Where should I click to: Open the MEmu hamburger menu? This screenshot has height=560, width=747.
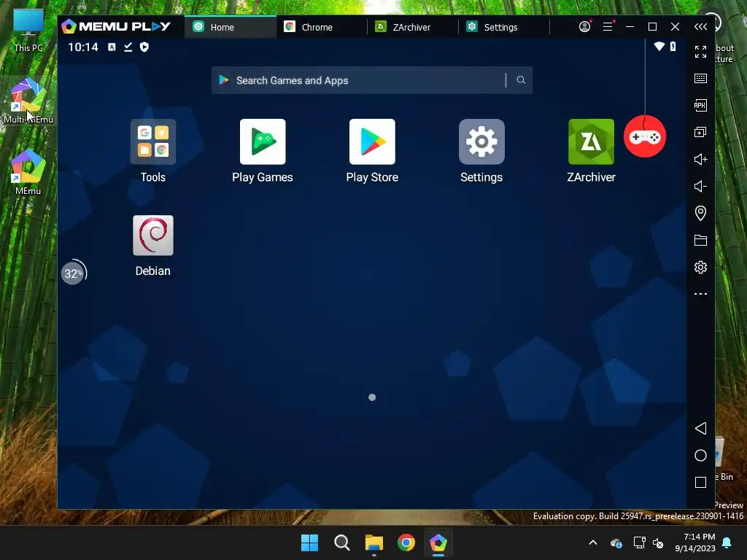pyautogui.click(x=608, y=27)
